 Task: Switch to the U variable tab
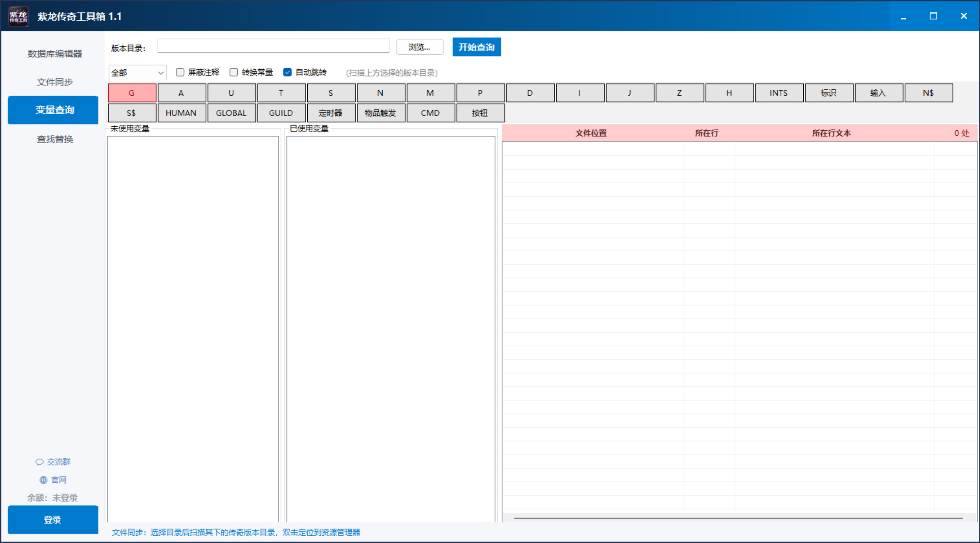point(231,93)
